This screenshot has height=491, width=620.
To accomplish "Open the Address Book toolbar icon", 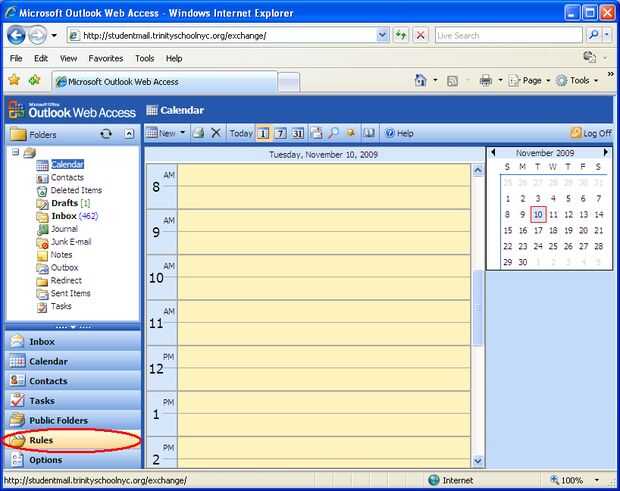I will 369,133.
